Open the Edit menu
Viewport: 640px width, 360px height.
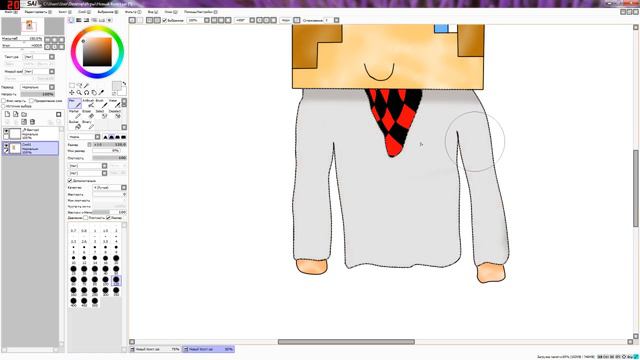click(38, 12)
